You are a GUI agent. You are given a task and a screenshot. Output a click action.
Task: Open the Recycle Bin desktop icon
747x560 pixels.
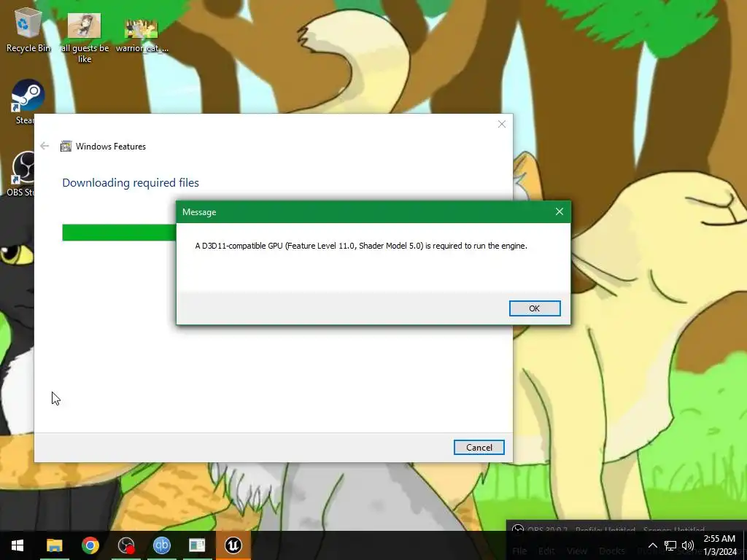(x=28, y=31)
